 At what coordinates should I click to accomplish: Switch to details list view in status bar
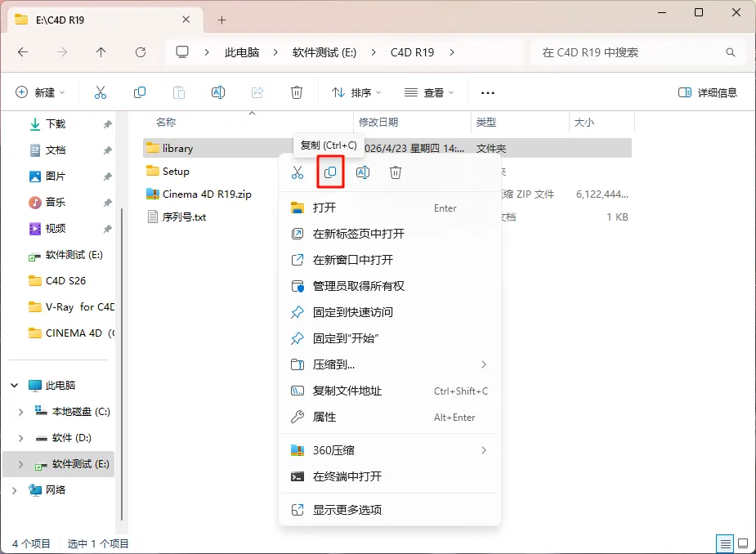[725, 544]
